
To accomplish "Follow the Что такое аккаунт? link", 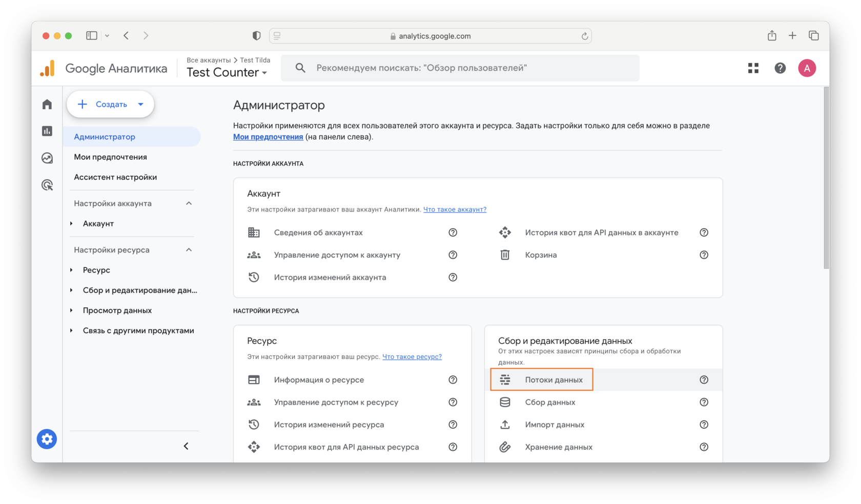I will tap(455, 209).
